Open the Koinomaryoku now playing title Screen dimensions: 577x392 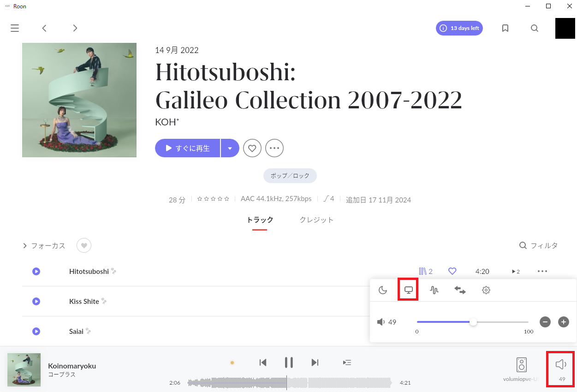[x=72, y=366]
